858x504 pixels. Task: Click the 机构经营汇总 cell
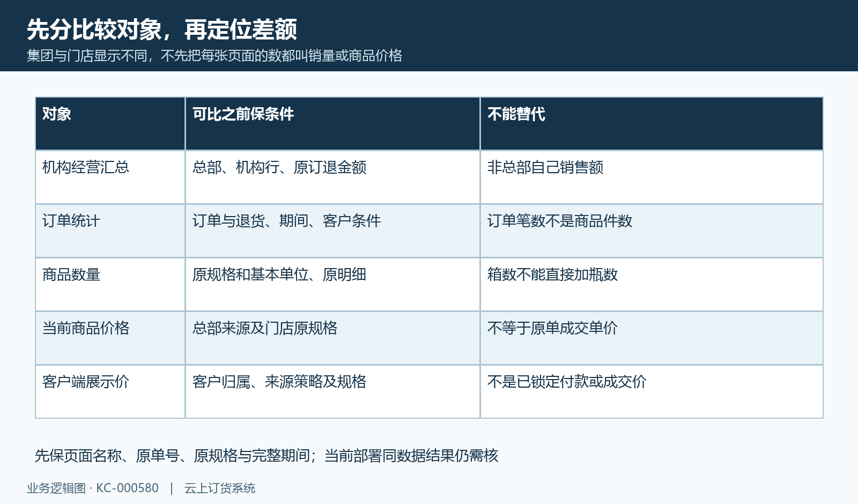[x=110, y=177]
